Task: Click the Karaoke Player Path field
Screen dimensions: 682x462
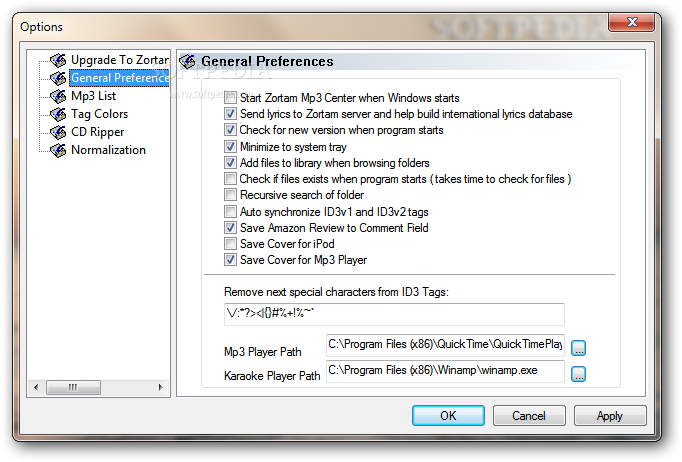Action: (445, 371)
